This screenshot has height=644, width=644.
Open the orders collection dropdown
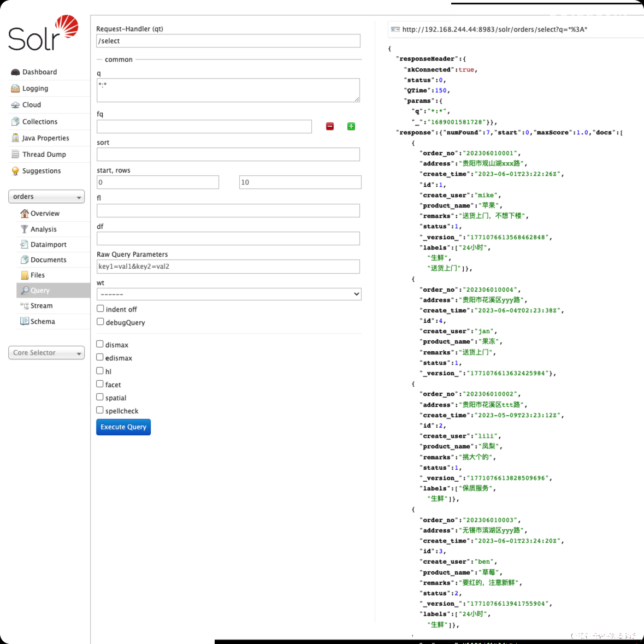point(46,197)
